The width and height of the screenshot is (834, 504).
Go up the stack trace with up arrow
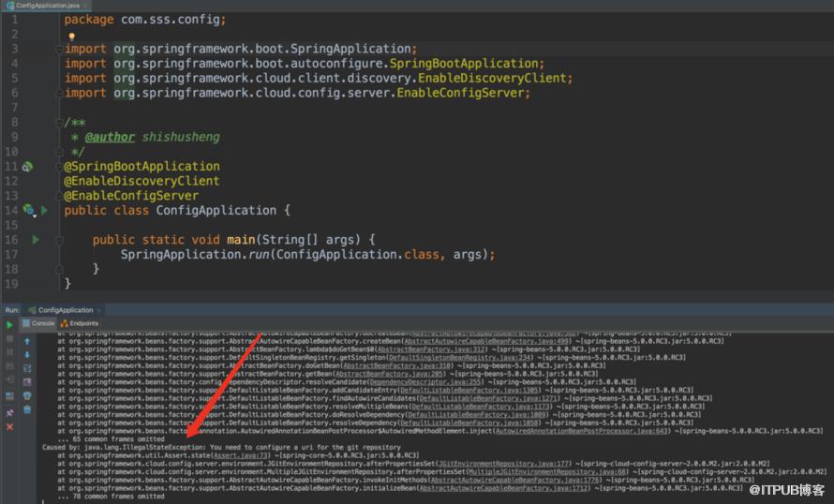tap(27, 341)
